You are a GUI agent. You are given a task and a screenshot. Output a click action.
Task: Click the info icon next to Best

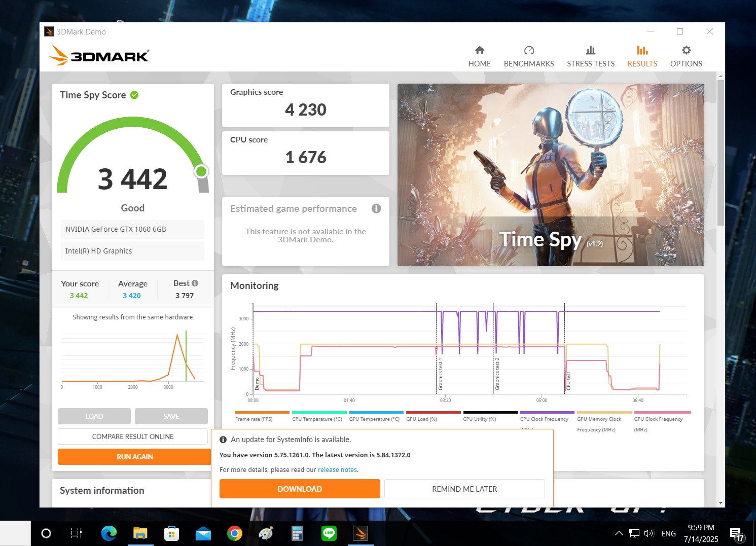195,283
